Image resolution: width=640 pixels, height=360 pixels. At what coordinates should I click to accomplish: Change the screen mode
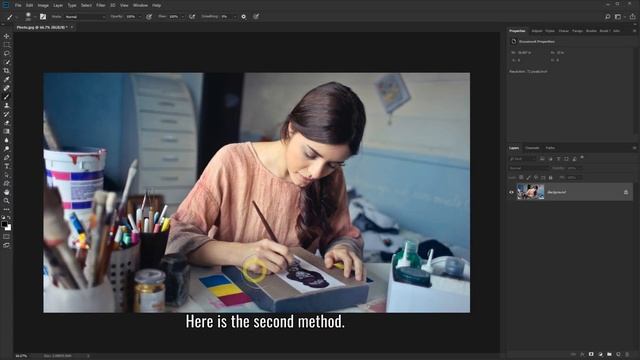point(7,245)
